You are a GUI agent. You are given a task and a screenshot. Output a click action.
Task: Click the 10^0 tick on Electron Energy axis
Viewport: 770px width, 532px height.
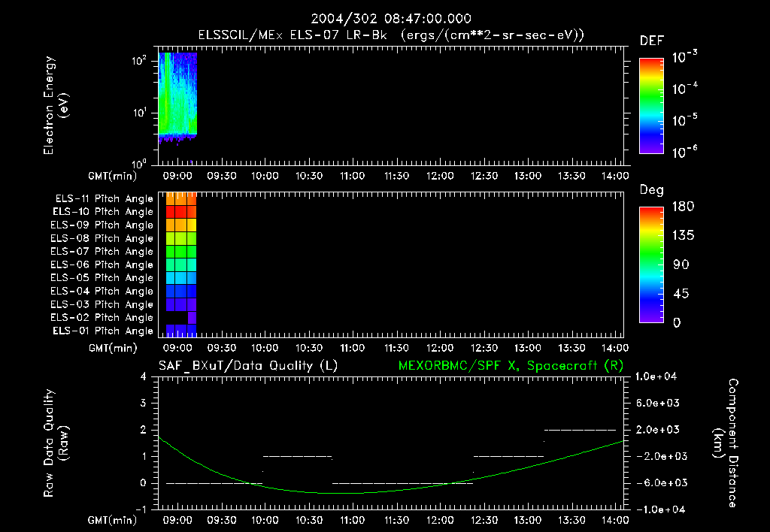[x=140, y=164]
